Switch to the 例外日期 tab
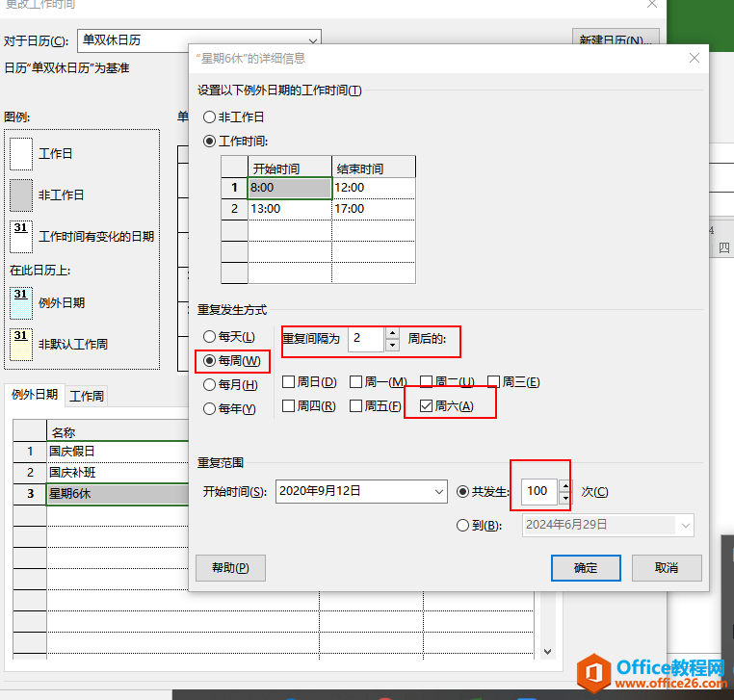 click(35, 395)
